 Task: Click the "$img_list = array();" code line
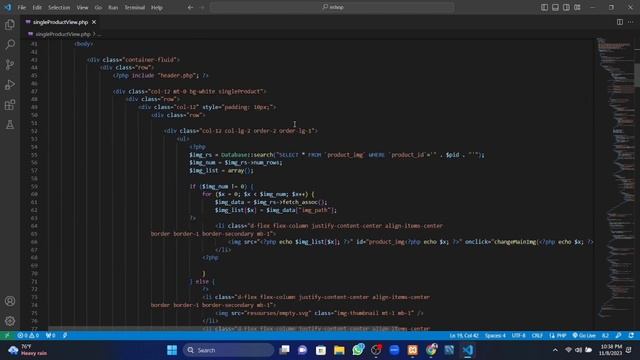point(221,171)
